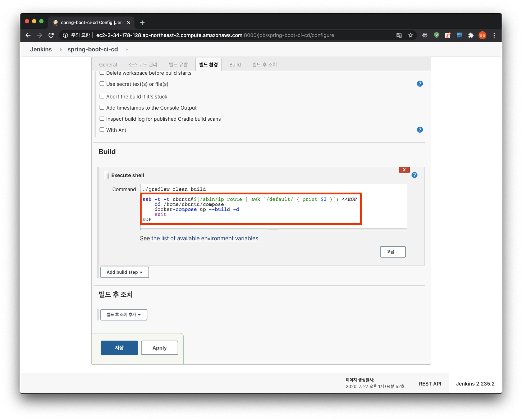Screen dimensions: 522x420
Task: Switch to the 빌드 후 조치 tab
Action: (x=265, y=65)
